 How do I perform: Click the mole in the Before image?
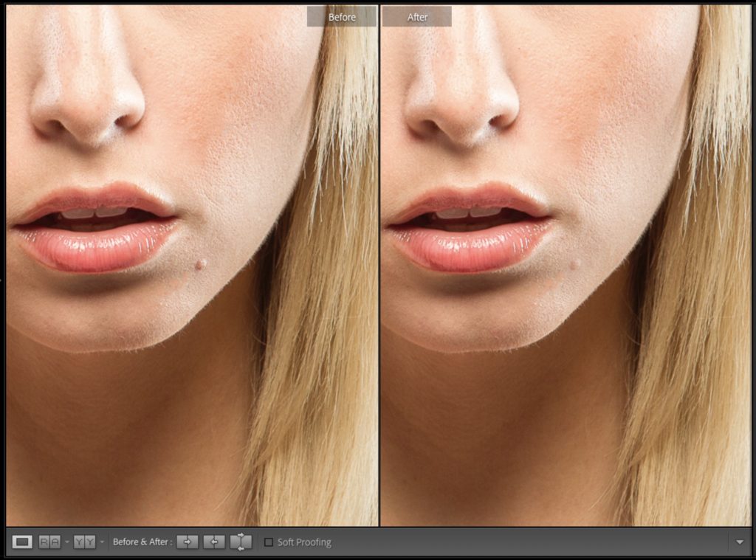[199, 263]
